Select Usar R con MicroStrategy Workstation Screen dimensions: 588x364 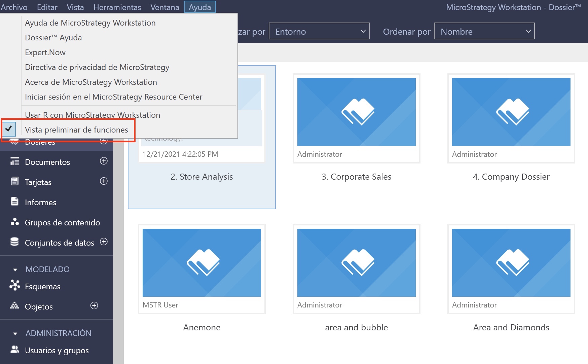point(93,115)
